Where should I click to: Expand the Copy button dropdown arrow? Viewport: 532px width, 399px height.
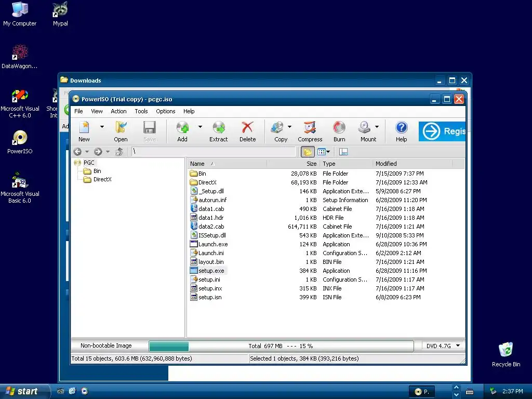coord(289,127)
